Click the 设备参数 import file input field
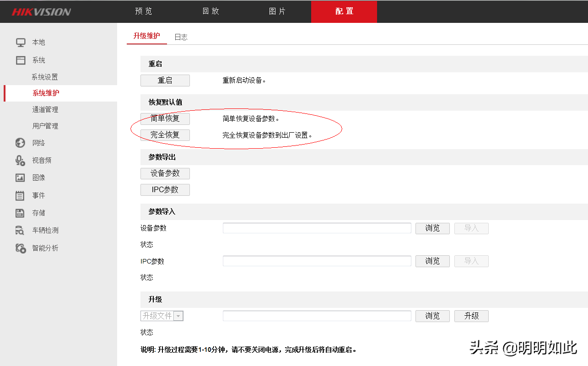The width and height of the screenshot is (588, 366). click(x=317, y=227)
